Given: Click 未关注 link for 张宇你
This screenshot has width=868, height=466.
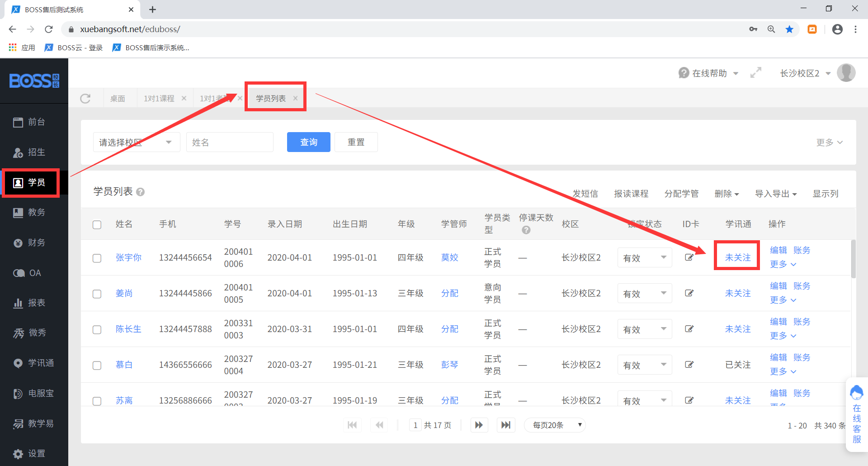Looking at the screenshot, I should click(738, 257).
